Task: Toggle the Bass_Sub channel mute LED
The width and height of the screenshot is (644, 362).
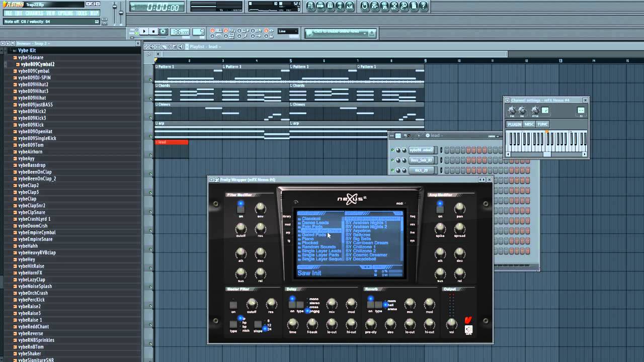Action: (x=392, y=160)
